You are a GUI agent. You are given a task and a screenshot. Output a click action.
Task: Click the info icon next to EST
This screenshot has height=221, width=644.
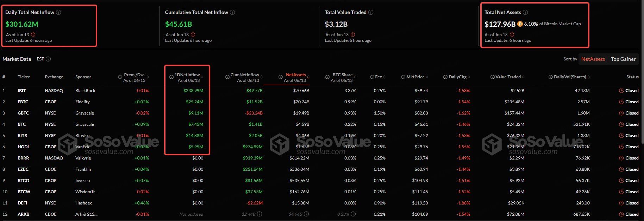(x=48, y=59)
